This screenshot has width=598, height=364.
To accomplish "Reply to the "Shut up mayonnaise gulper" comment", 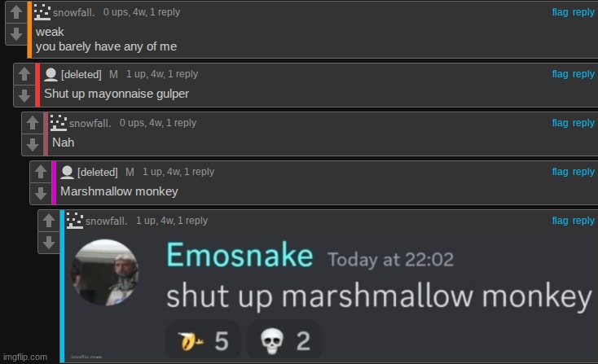I will (x=583, y=74).
